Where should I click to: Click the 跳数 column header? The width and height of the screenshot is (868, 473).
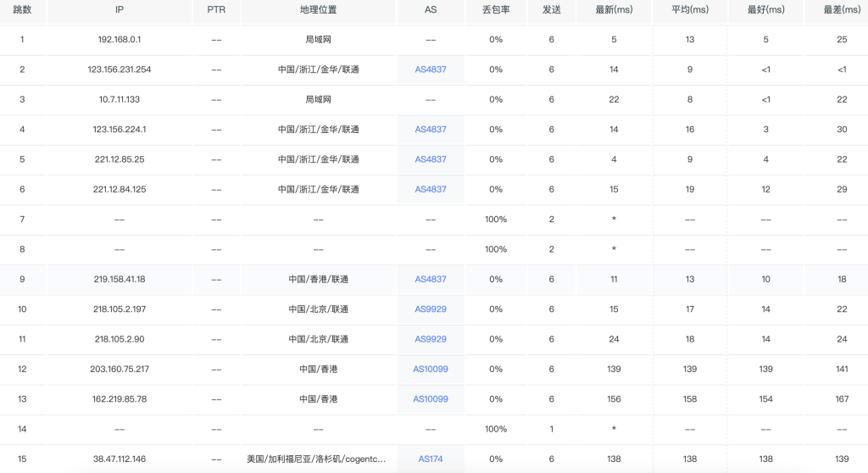click(22, 9)
